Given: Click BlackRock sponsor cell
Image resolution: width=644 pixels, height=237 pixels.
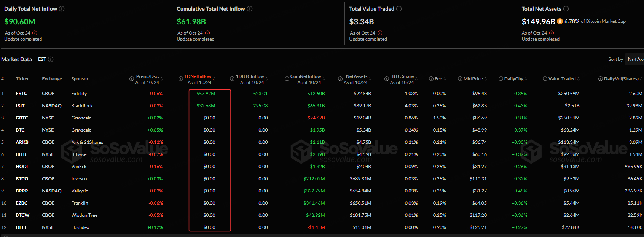Looking at the screenshot, I should coord(82,106).
